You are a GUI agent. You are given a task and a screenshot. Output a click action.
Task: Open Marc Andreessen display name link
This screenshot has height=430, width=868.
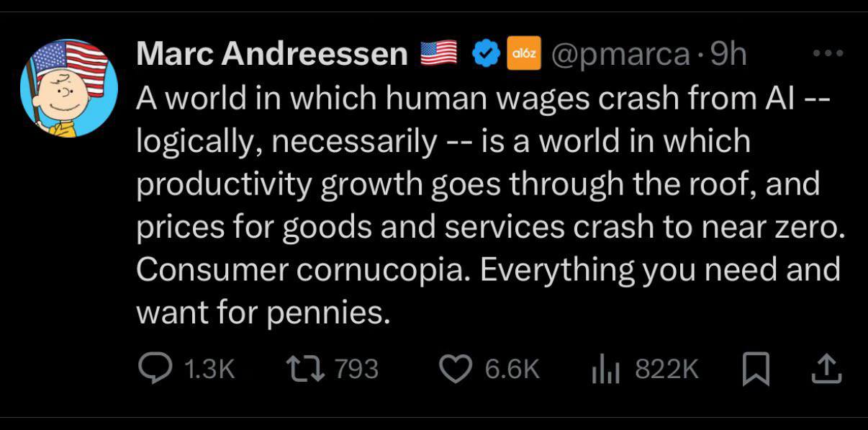[x=272, y=55]
